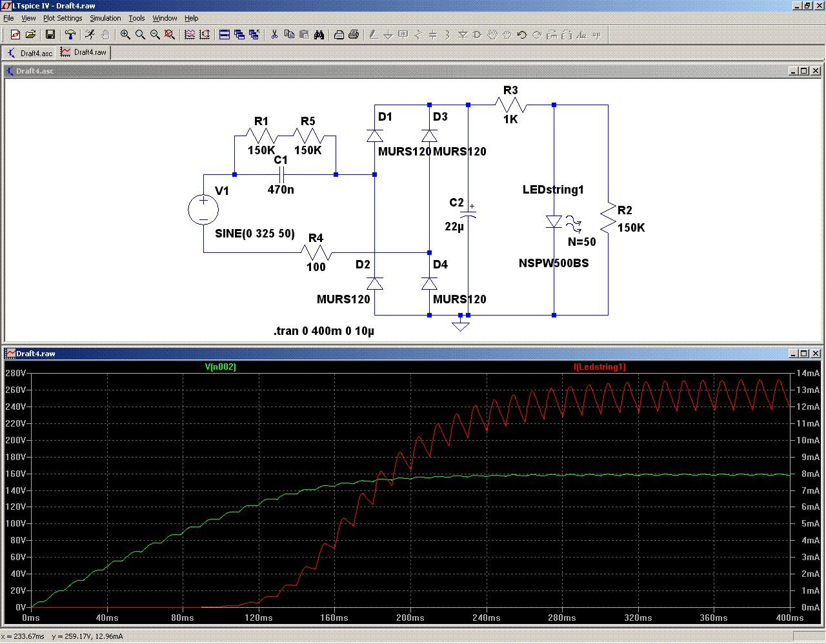Screen dimensions: 826x644
Task: Click the green V(n002) trace label
Action: tap(221, 367)
